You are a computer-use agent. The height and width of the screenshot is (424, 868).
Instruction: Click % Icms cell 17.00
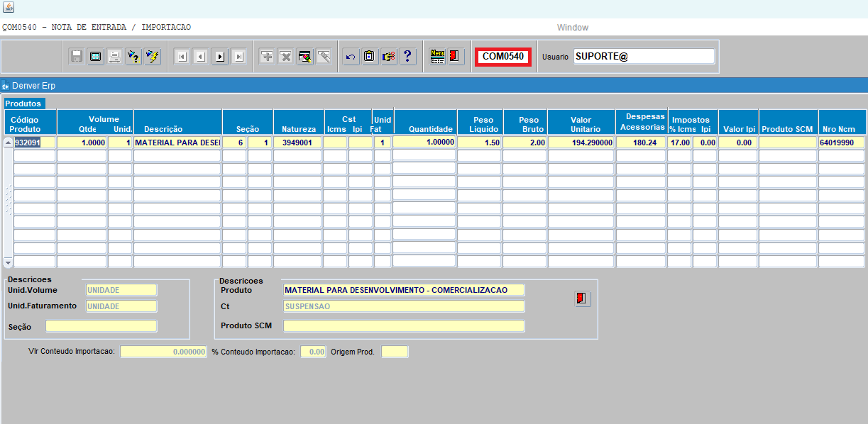(x=679, y=143)
